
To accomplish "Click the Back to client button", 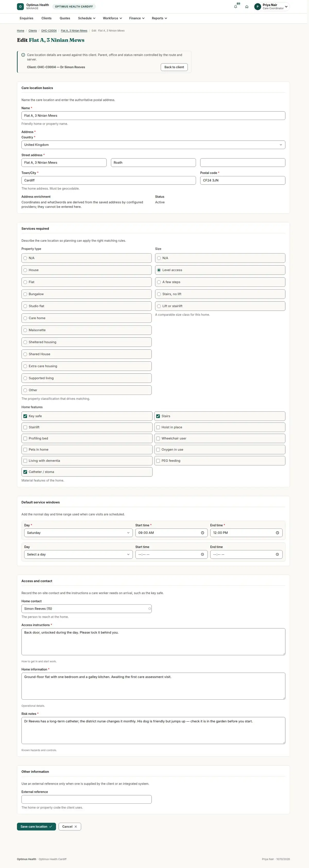I will [x=174, y=67].
